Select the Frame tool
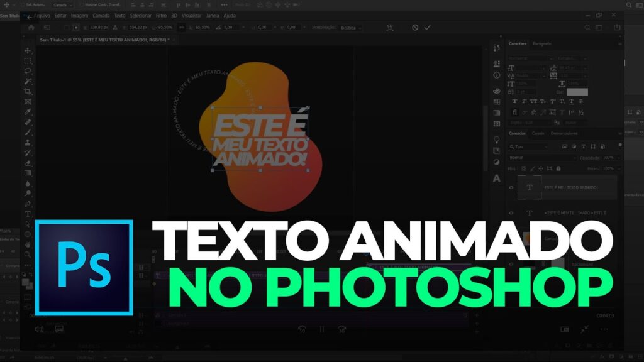Viewport: 644px width, 362px height. (28, 102)
